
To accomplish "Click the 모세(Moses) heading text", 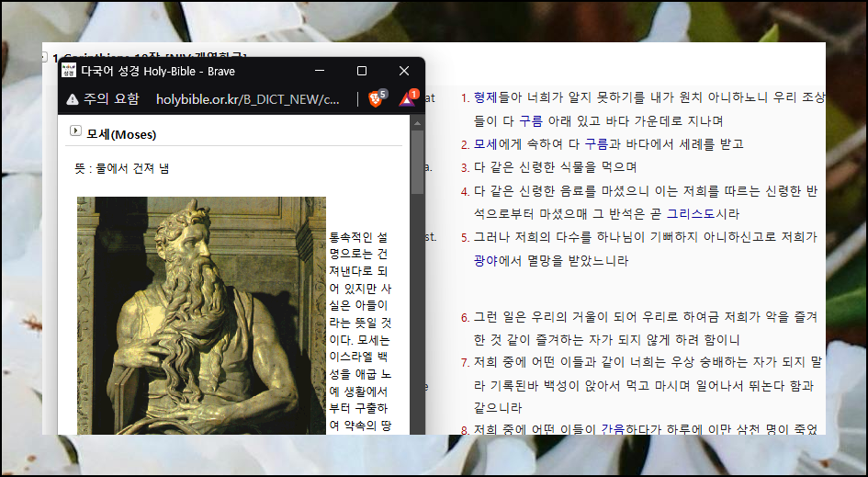I will tap(121, 134).
